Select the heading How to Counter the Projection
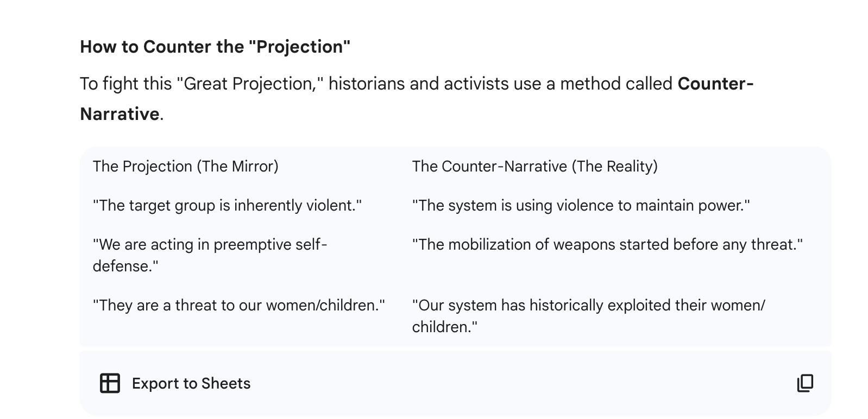The image size is (868, 419). (x=216, y=47)
